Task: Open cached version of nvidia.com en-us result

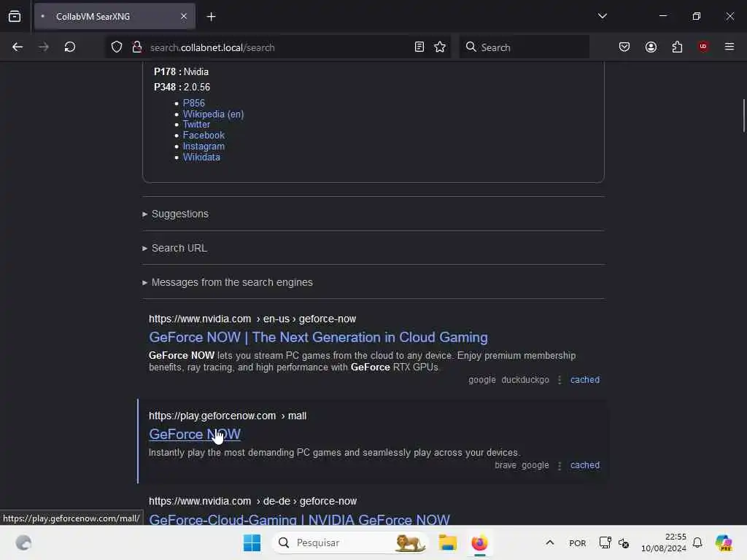Action: pos(585,379)
